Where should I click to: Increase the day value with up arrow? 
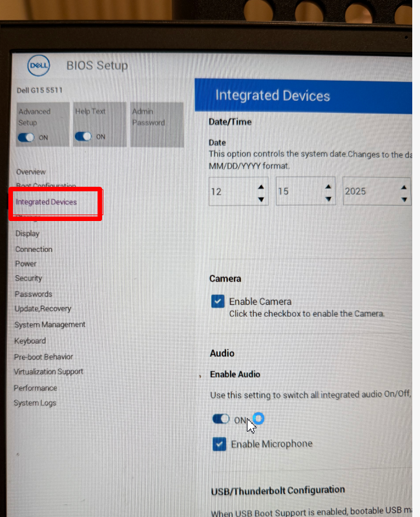(328, 187)
